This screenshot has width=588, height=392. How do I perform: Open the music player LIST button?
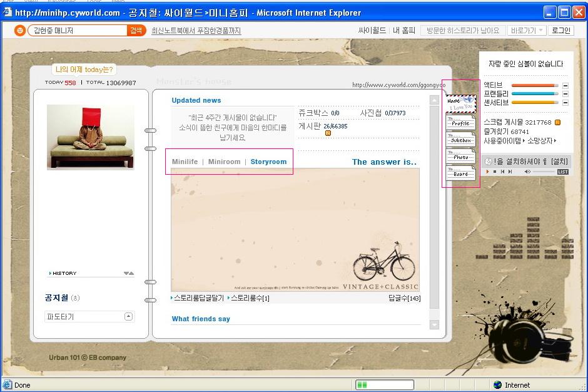(563, 172)
